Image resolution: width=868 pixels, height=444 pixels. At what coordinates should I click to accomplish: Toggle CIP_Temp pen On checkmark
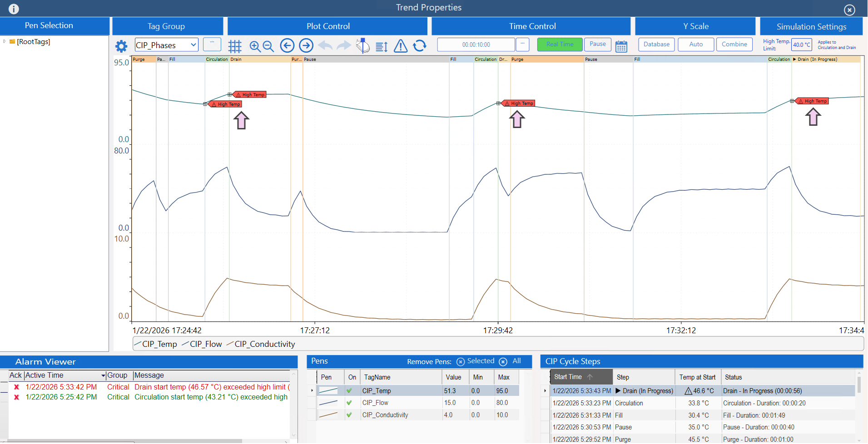[x=349, y=390]
